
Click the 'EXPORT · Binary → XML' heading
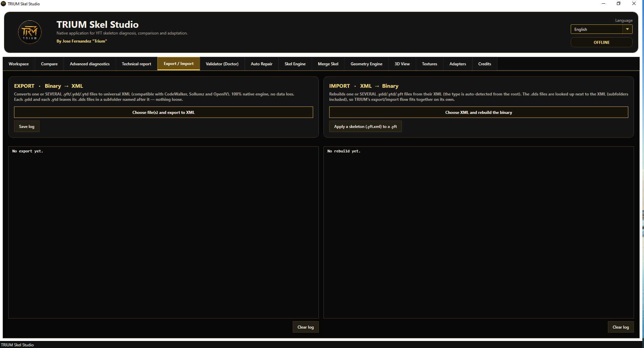click(x=49, y=86)
